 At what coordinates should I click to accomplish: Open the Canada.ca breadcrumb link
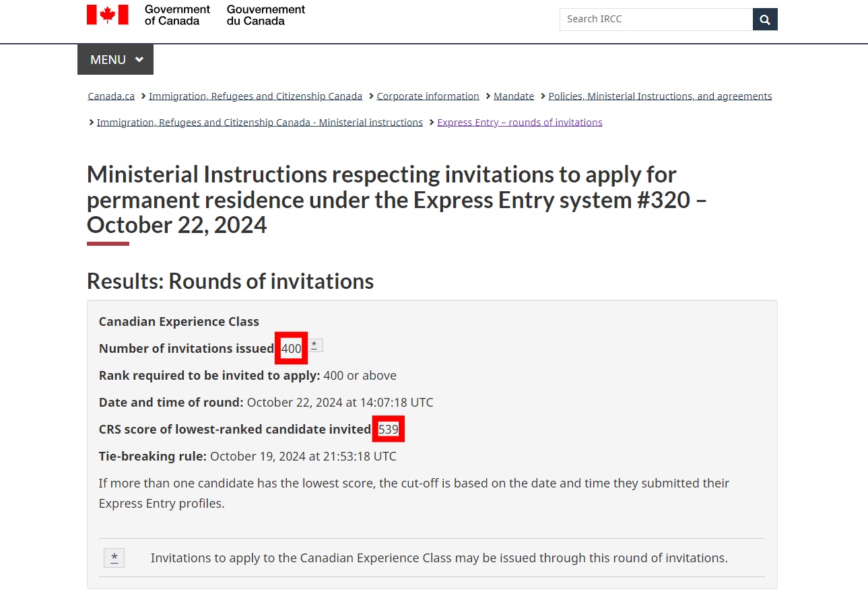point(111,96)
